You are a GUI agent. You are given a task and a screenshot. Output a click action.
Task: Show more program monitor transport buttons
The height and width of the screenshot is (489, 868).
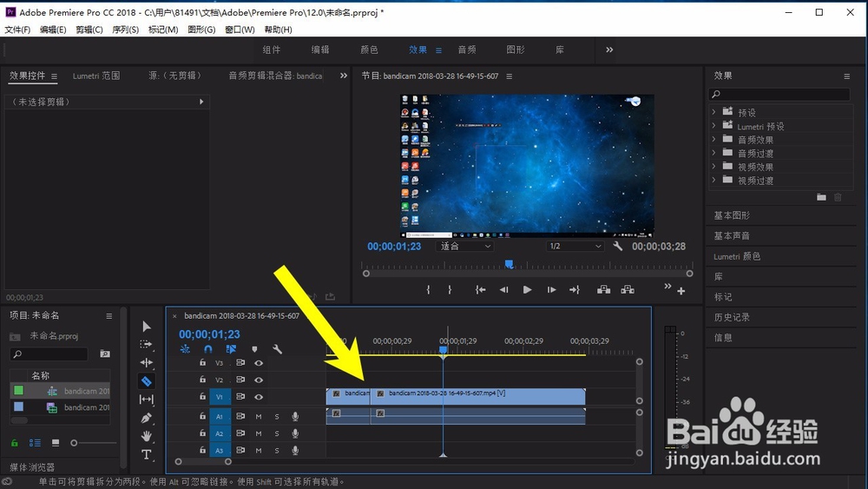tap(667, 286)
